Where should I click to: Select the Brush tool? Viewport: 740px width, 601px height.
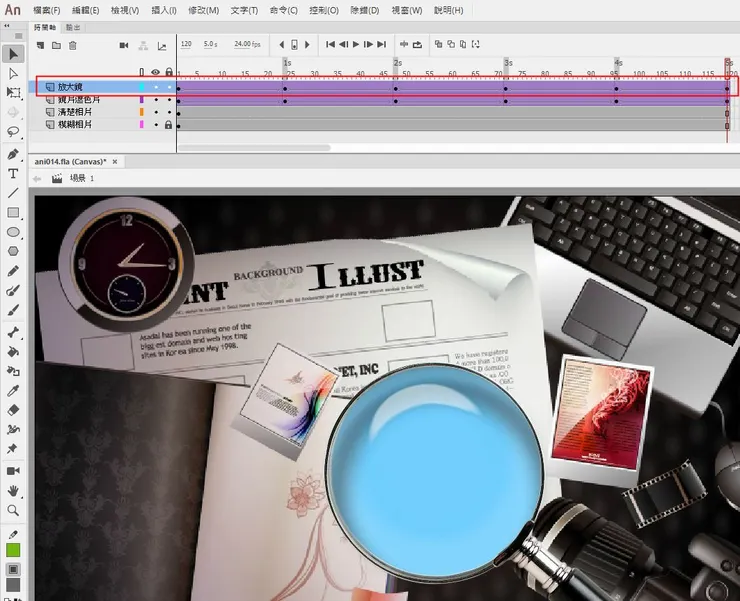pos(13,310)
